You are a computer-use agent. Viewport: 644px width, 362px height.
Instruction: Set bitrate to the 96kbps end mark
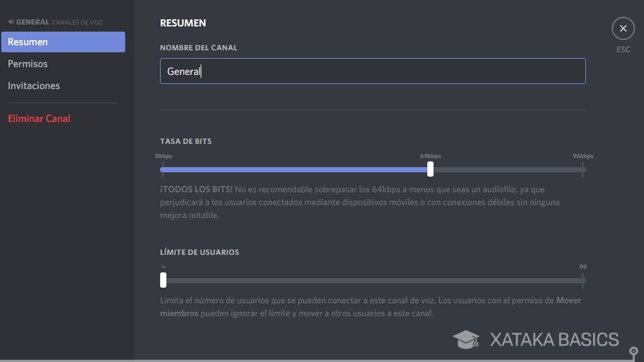pos(583,169)
